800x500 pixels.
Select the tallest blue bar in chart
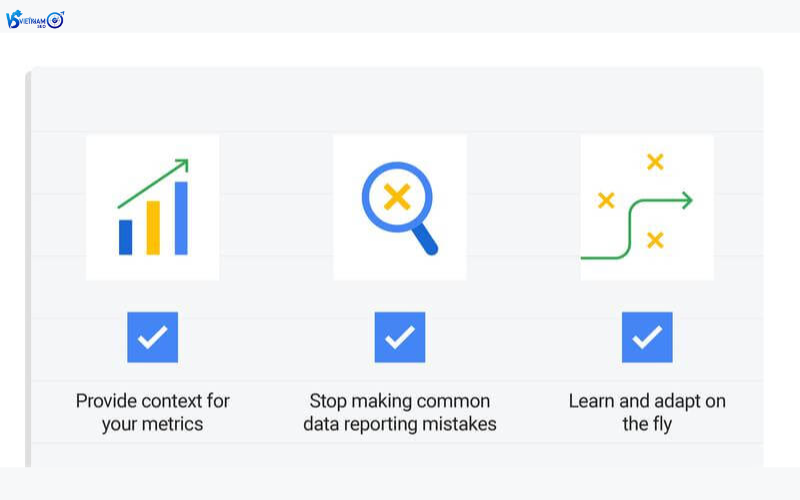pyautogui.click(x=181, y=218)
